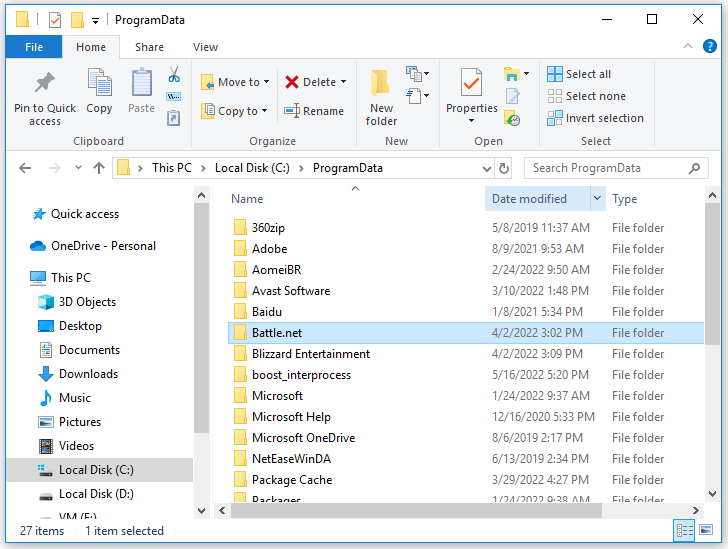Click the Copy icon in Clipboard group
This screenshot has height=549, width=728.
tap(99, 82)
